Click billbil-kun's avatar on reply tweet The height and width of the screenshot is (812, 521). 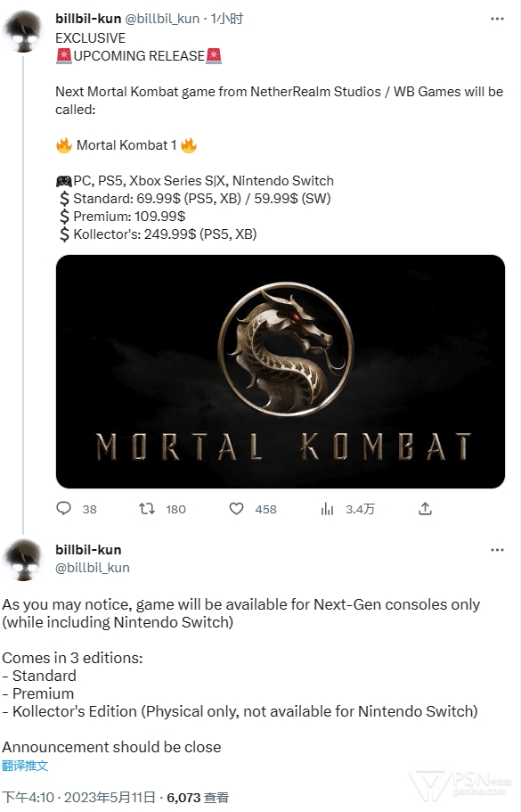point(23,560)
